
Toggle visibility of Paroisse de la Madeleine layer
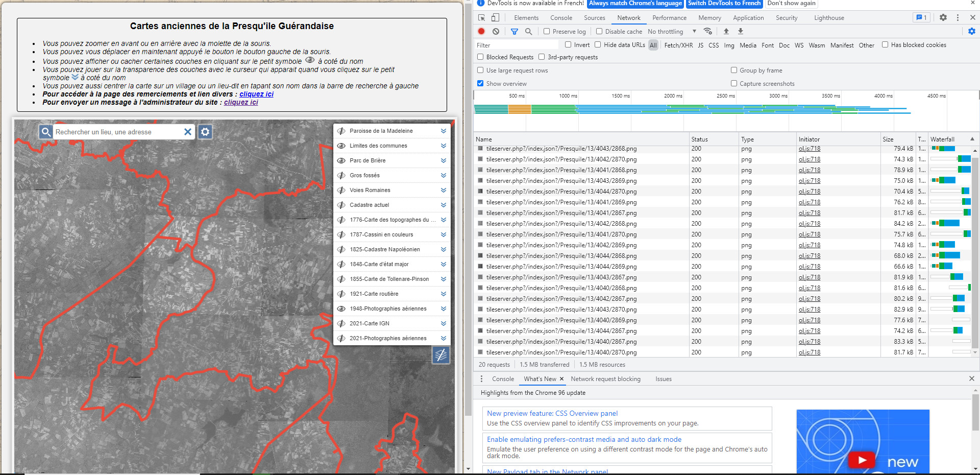click(341, 131)
